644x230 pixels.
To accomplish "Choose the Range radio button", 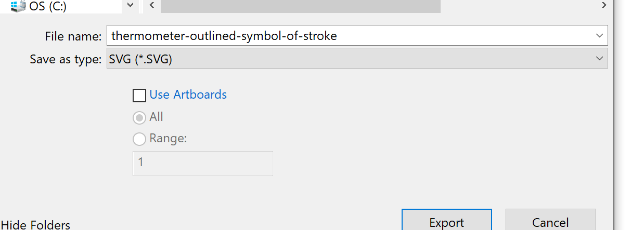I will click(139, 139).
